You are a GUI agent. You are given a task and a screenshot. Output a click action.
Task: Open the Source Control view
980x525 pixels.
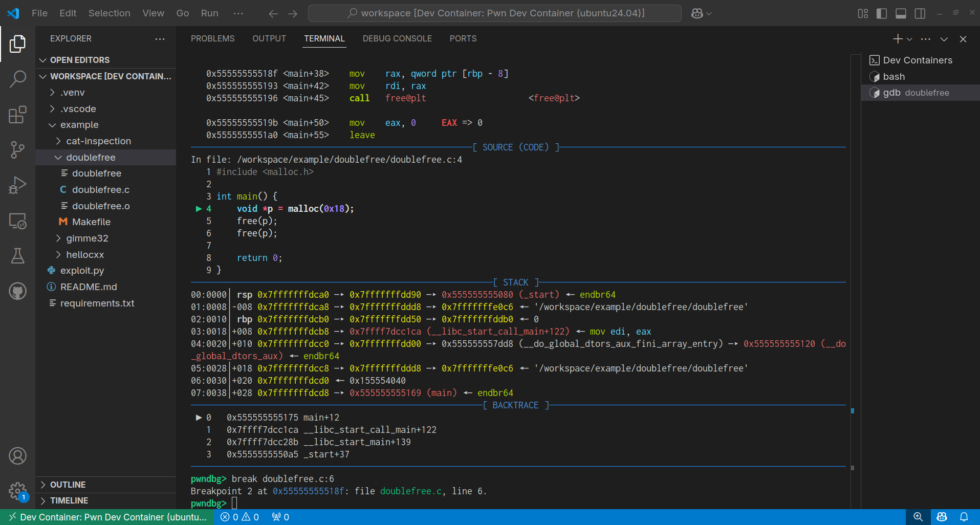(x=17, y=149)
